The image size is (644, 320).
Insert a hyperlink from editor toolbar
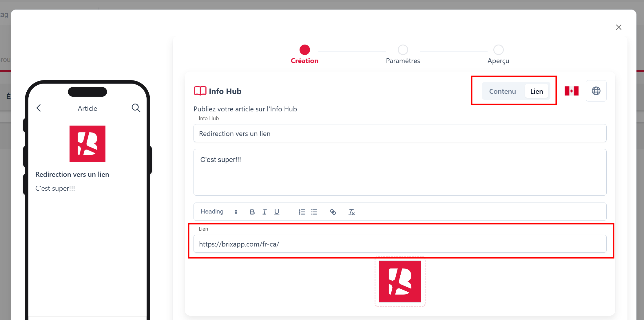click(333, 212)
